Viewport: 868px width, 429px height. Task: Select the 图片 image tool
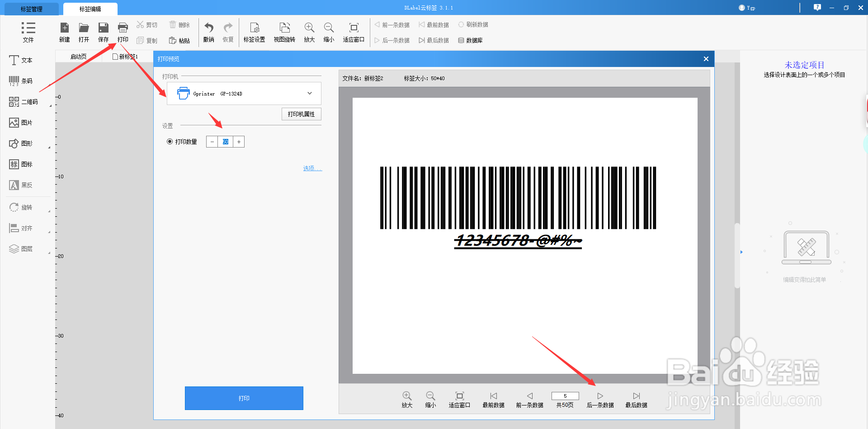[21, 123]
